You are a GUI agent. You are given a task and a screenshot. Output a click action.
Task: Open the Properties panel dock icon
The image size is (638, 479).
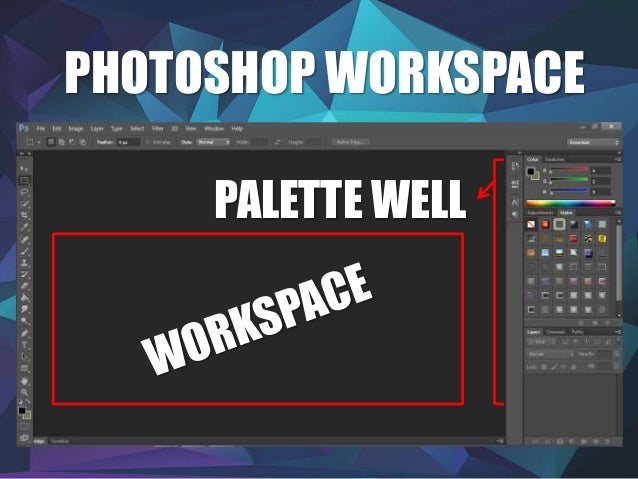point(515,184)
